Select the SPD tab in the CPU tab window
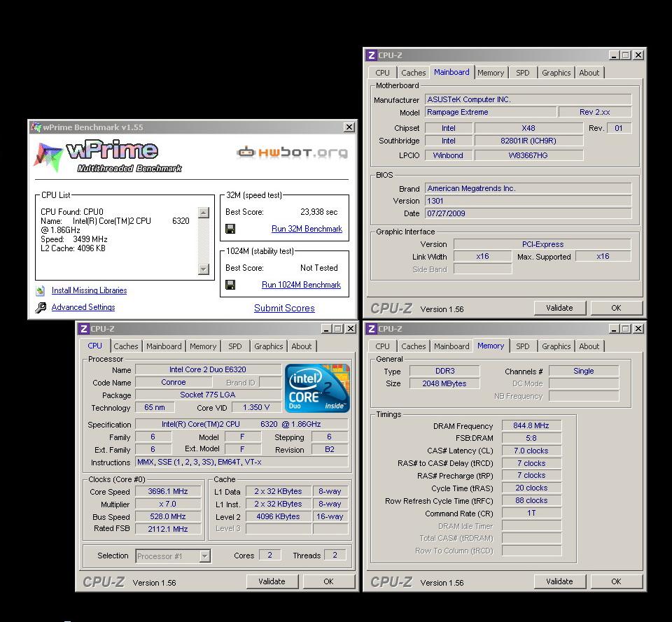 coord(235,346)
